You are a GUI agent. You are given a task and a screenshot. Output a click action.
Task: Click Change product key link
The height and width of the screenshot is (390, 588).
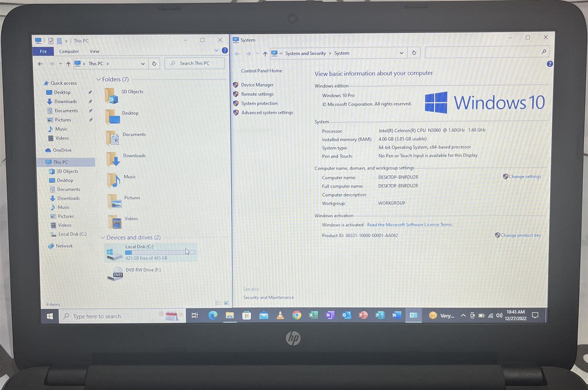click(521, 235)
